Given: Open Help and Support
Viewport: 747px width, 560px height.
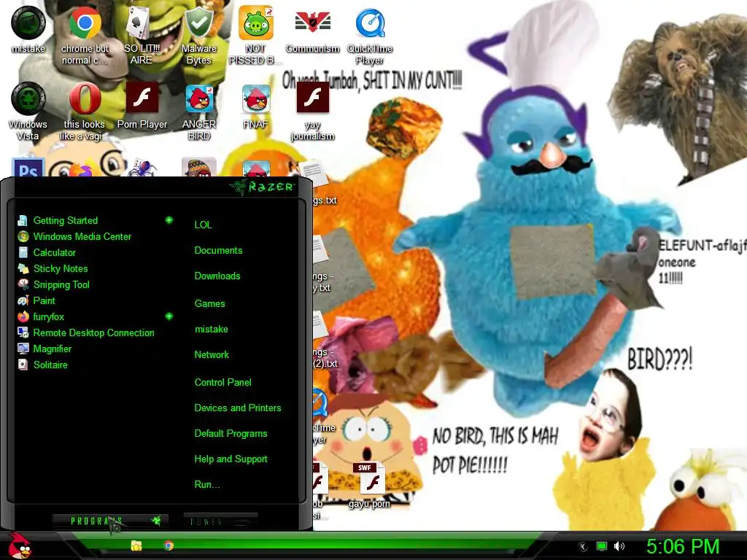Looking at the screenshot, I should pos(231,459).
